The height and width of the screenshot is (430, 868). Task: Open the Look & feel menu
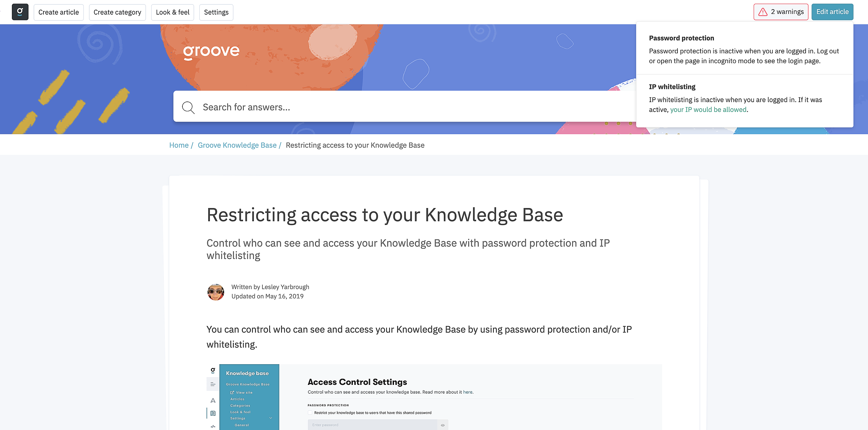[x=172, y=12]
